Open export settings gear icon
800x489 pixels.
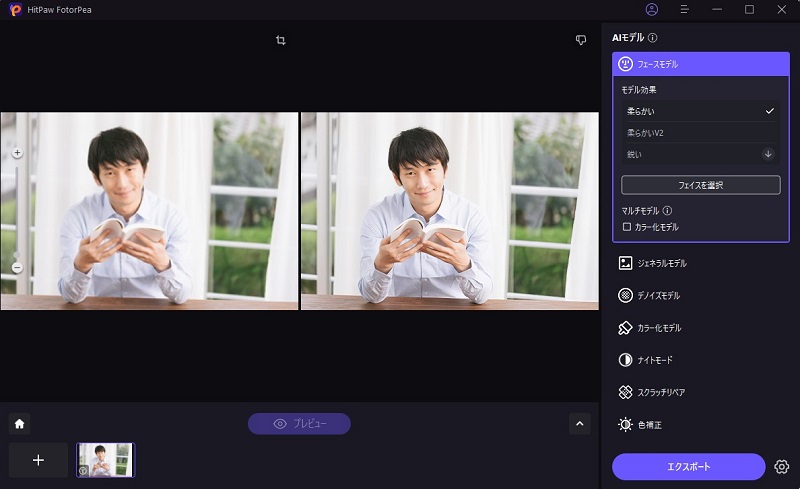pyautogui.click(x=782, y=467)
